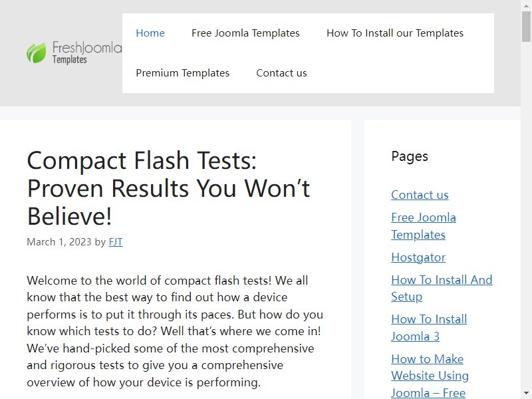Image resolution: width=532 pixels, height=399 pixels.
Task: Open the Home menu item
Action: click(150, 33)
